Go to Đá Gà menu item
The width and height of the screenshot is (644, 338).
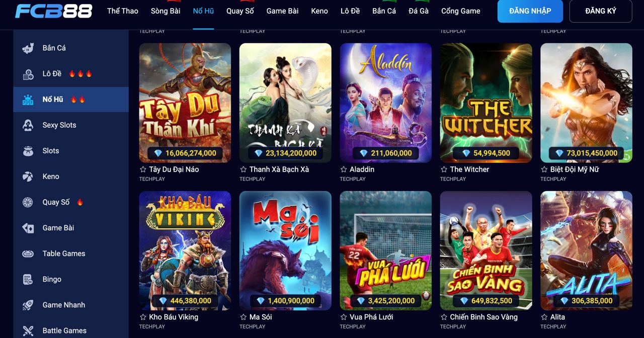(419, 11)
